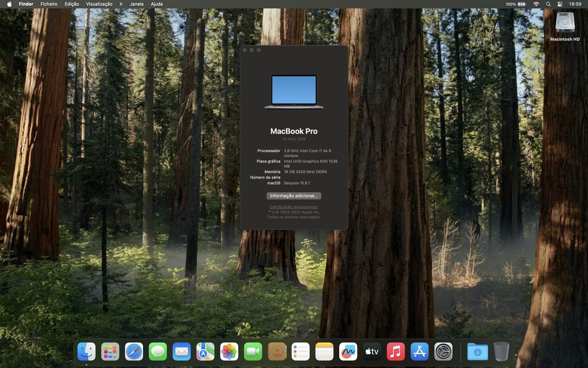Open the Contacts app in the Dock
The image size is (588, 368).
pyautogui.click(x=277, y=352)
